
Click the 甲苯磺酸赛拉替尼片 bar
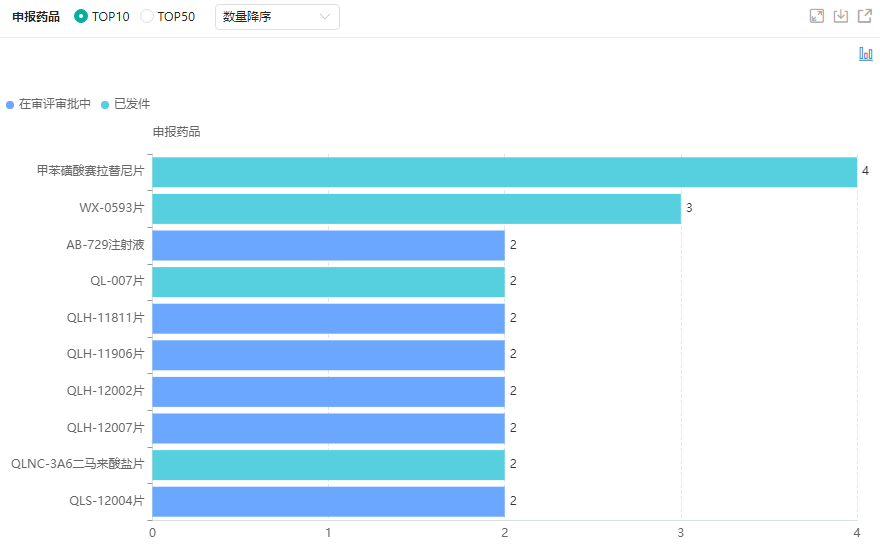[504, 172]
